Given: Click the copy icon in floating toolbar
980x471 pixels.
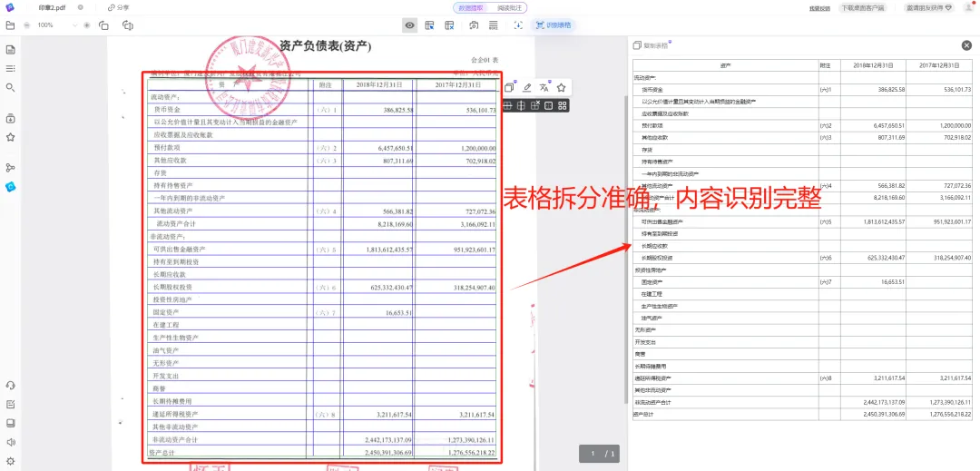Looking at the screenshot, I should coord(509,87).
